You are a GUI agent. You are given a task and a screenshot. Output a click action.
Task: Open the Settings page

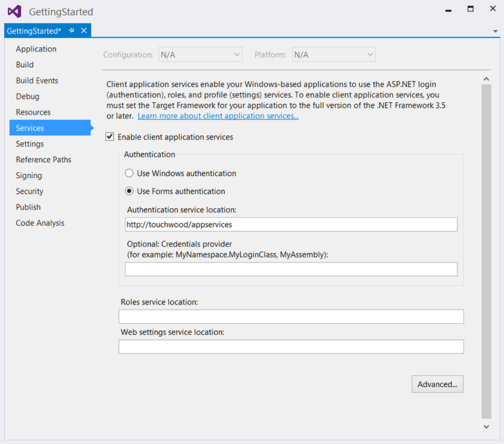tap(30, 143)
